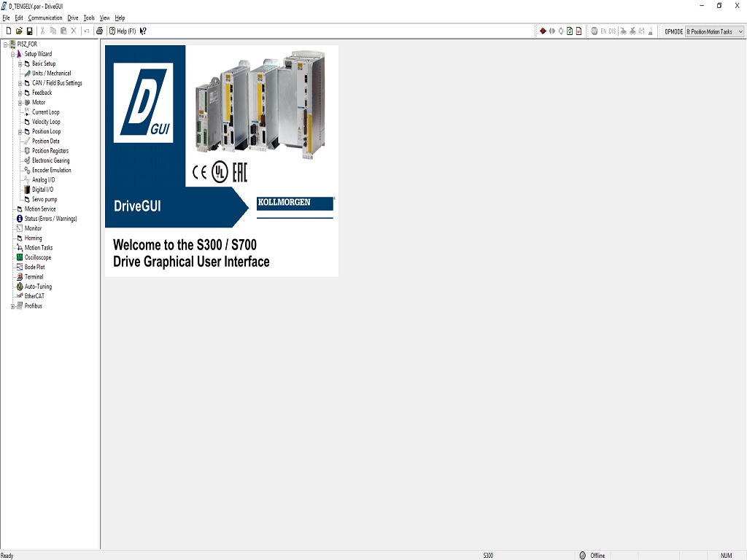Click the Undo arrow icon in the toolbar
Screen dimensions: 747x560
[x=87, y=31]
